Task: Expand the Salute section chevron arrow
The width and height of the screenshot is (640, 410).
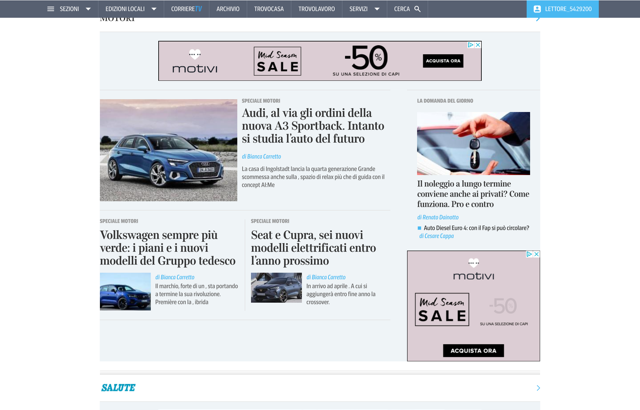Action: point(538,388)
